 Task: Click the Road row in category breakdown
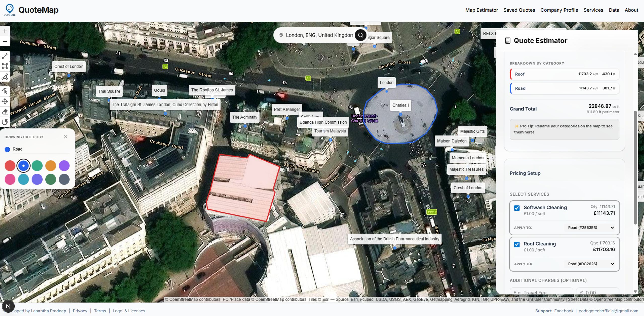(x=565, y=88)
